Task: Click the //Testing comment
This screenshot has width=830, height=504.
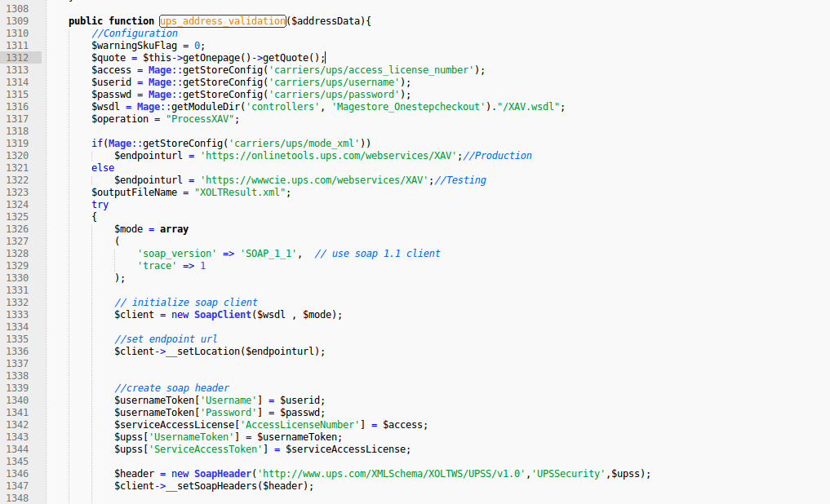Action: pos(460,179)
